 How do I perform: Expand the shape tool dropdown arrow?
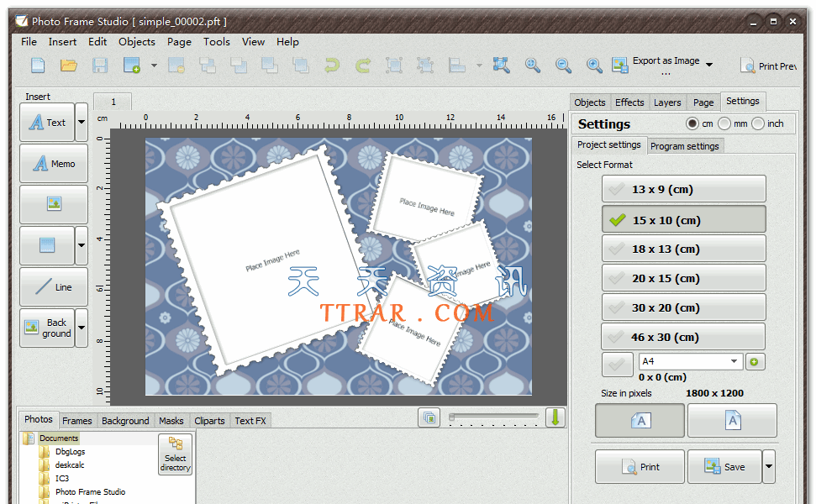coord(82,245)
